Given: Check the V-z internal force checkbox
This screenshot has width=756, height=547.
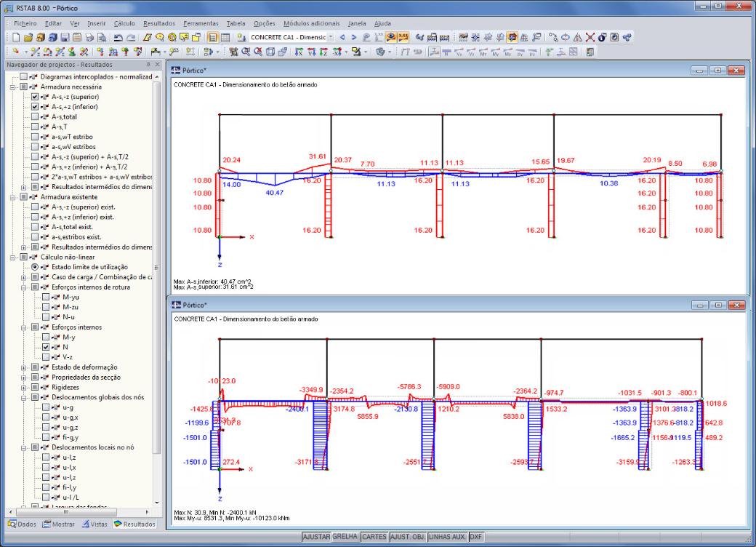Looking at the screenshot, I should 46,357.
